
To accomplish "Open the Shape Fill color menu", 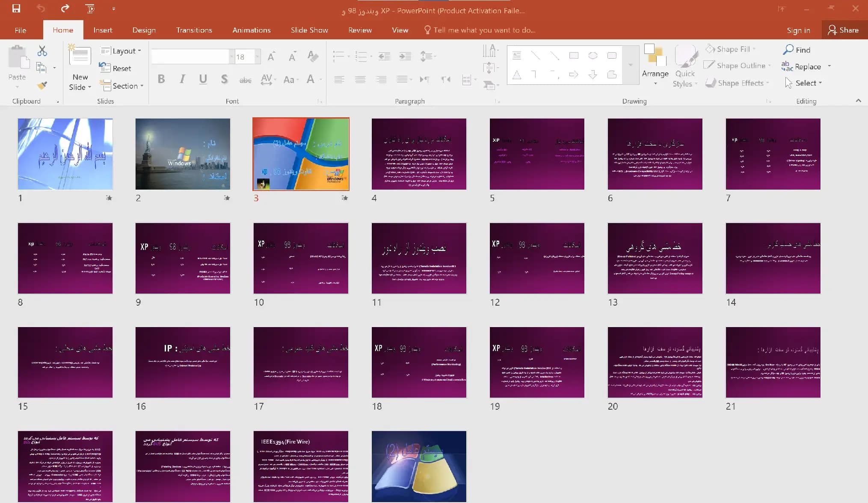I will point(731,49).
